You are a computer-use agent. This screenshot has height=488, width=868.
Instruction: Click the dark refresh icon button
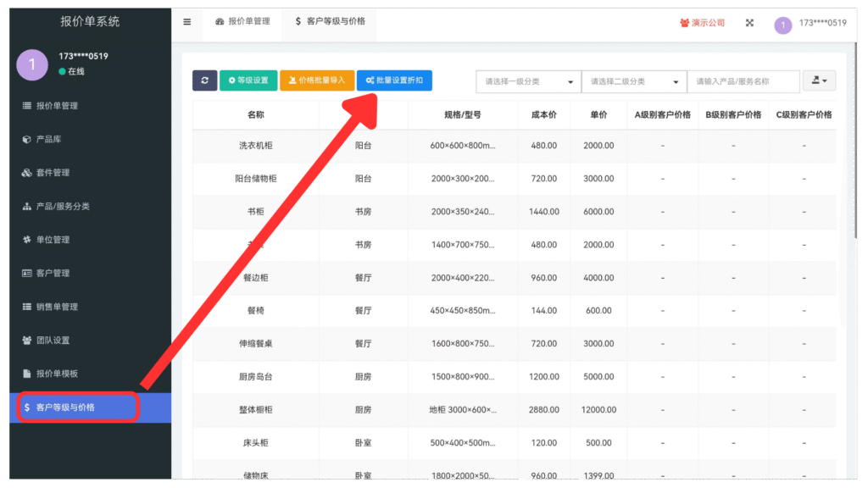tap(204, 80)
